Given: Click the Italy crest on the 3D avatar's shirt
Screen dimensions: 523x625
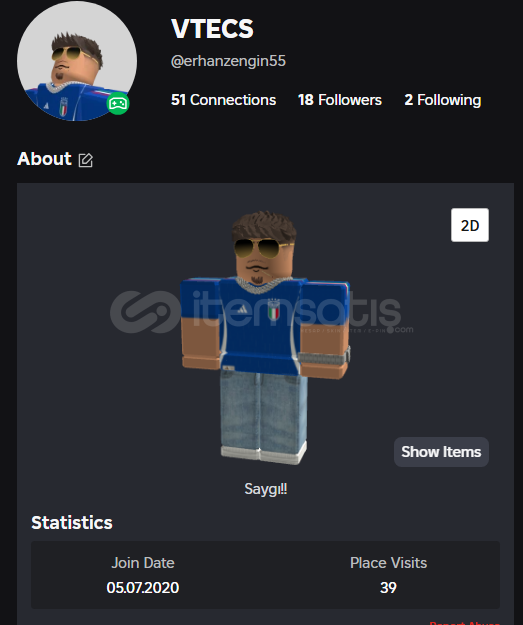Looking at the screenshot, I should (x=273, y=310).
